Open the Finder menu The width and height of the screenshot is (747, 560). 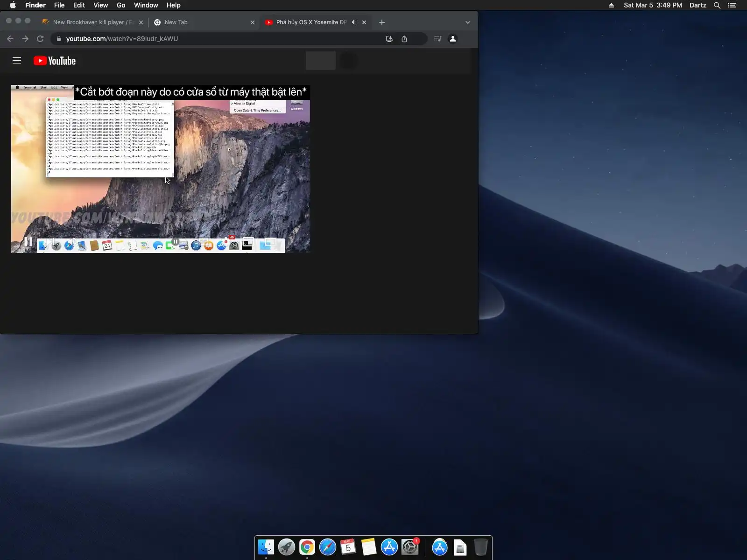point(35,5)
